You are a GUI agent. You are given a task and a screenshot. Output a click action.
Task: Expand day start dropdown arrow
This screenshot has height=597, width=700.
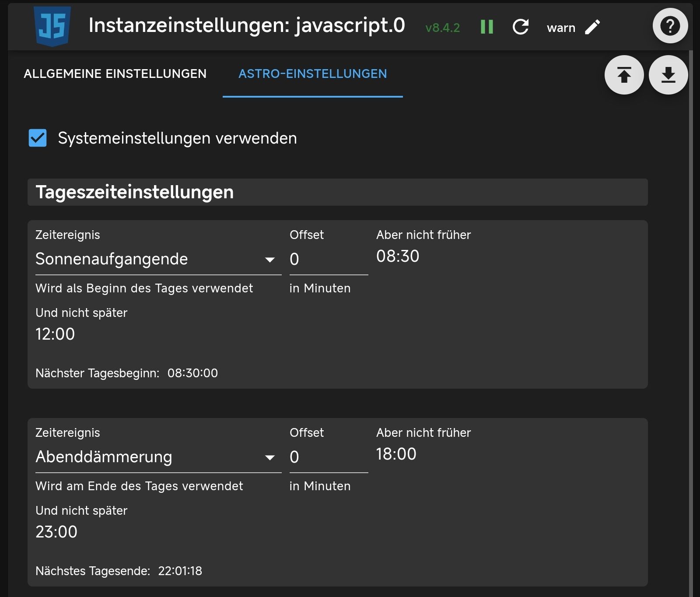tap(270, 260)
